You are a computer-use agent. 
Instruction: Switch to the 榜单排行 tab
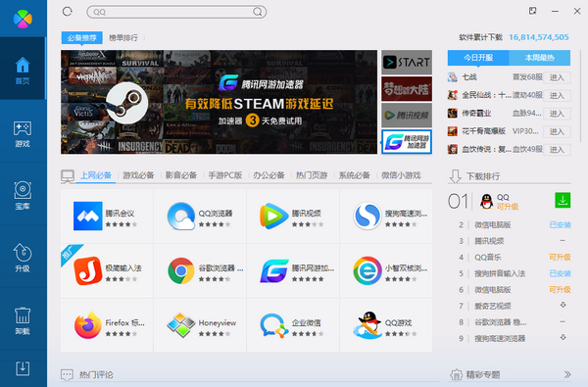123,38
